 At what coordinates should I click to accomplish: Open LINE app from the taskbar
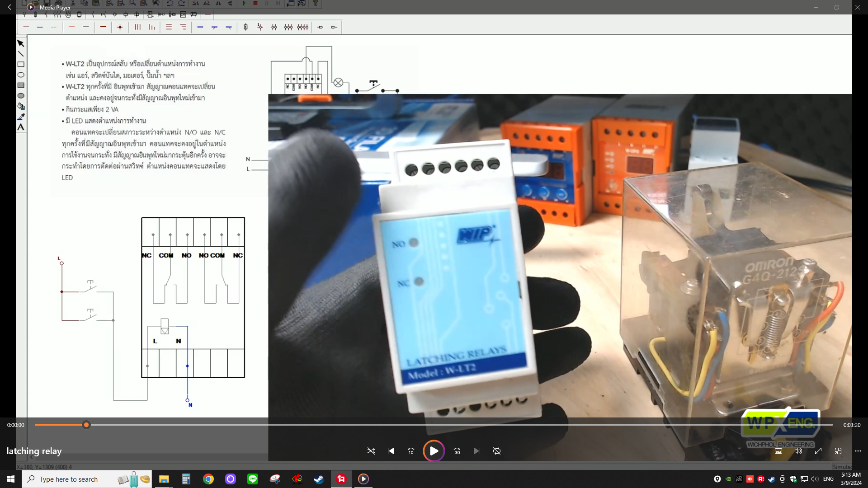(253, 479)
